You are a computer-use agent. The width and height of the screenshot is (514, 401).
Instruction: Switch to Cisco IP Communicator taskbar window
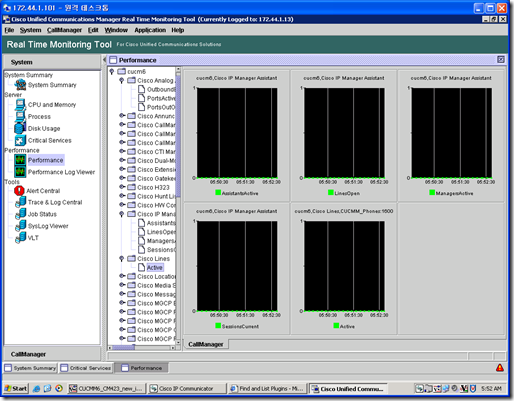187,389
